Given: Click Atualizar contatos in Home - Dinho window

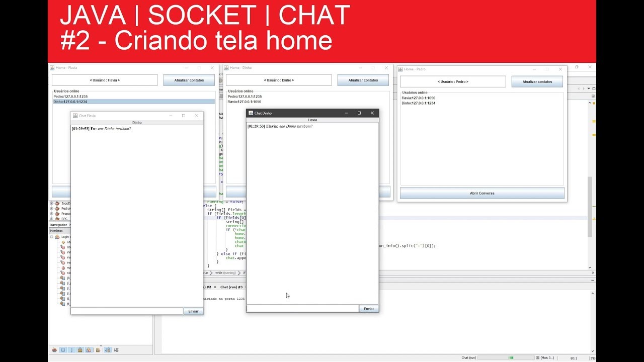Looking at the screenshot, I should click(x=363, y=80).
